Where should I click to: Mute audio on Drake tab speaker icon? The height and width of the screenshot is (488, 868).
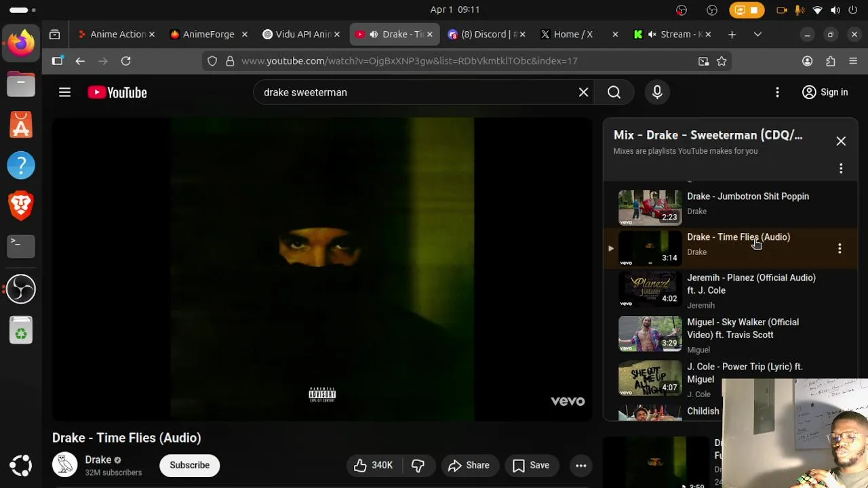(x=374, y=34)
